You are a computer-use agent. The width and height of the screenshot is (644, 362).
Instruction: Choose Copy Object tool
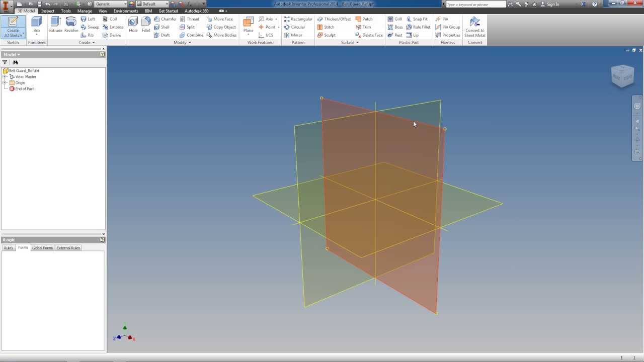click(x=221, y=27)
